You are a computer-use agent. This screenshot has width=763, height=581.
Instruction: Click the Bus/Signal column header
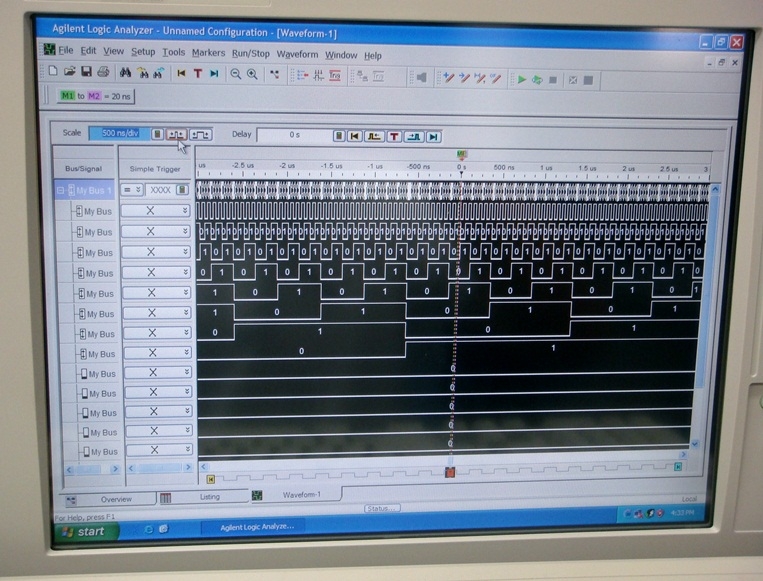[x=84, y=168]
